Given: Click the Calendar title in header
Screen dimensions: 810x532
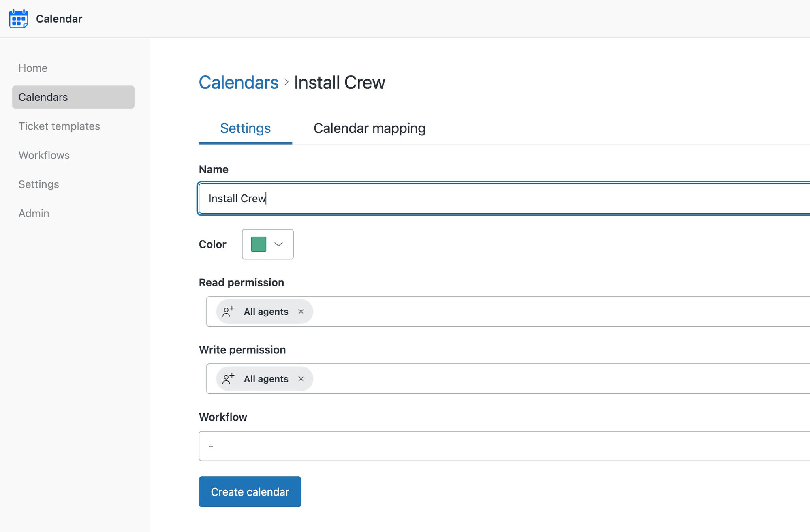Looking at the screenshot, I should click(x=59, y=19).
